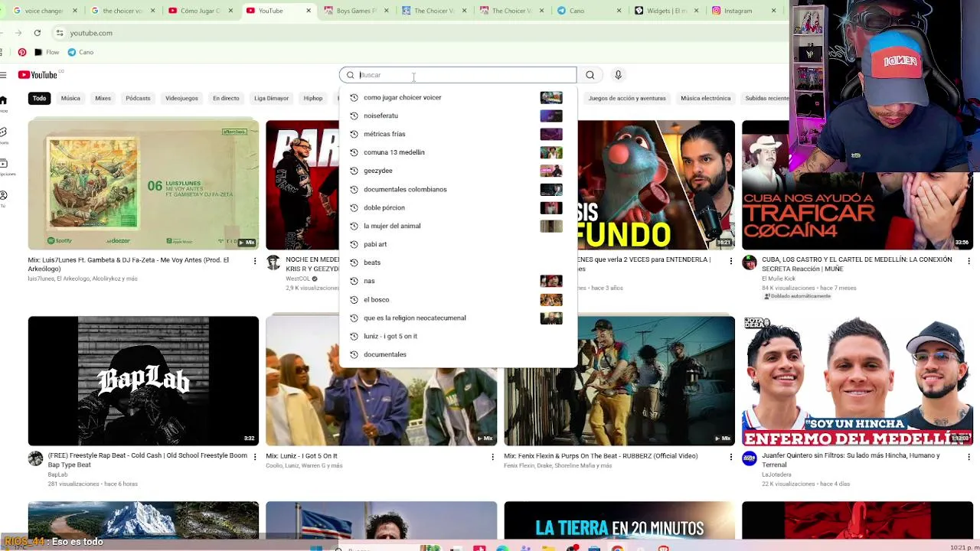Open title "(FREE) Freestyle Rap Beat - Cold Cash"

click(148, 460)
